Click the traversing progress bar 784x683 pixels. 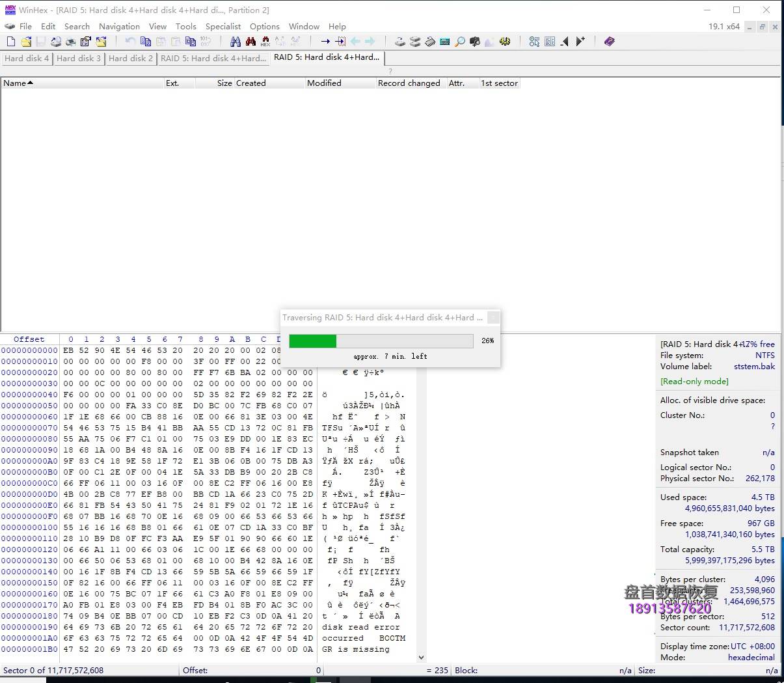(381, 341)
